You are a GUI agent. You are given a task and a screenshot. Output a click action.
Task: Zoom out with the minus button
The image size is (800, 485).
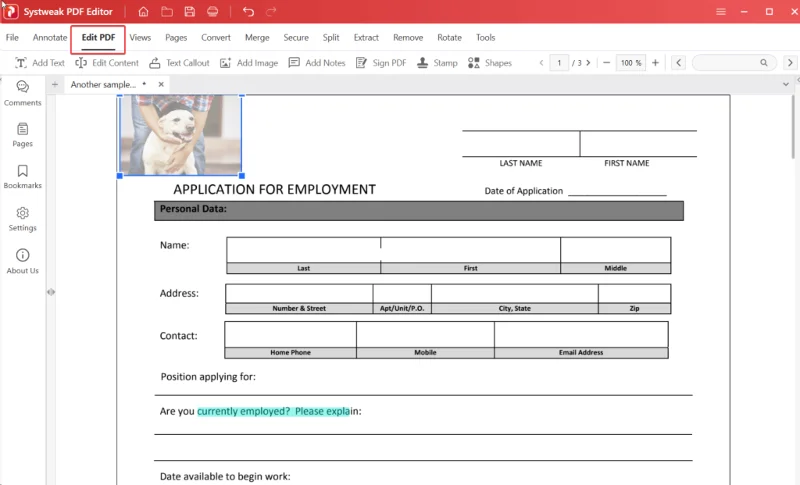click(x=606, y=63)
